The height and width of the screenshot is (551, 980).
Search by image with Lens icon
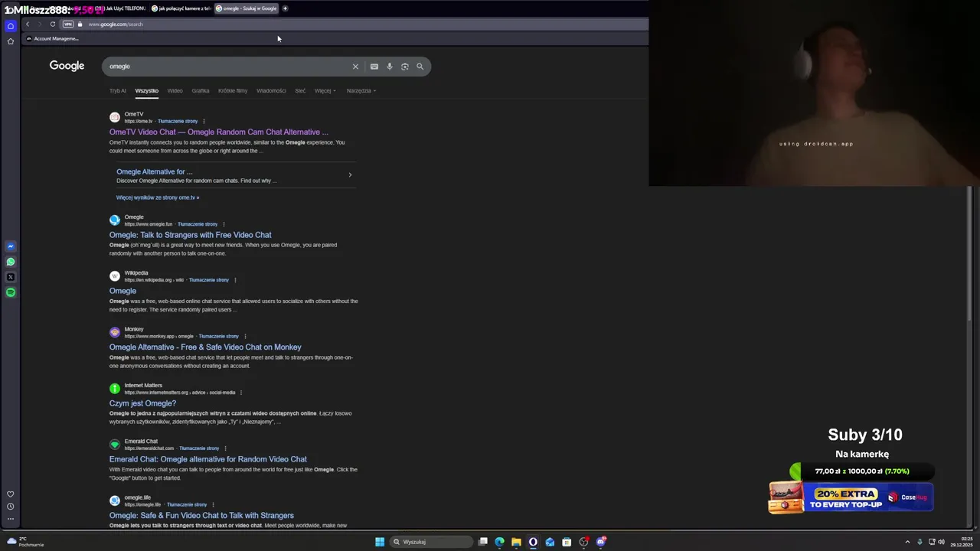pyautogui.click(x=405, y=67)
